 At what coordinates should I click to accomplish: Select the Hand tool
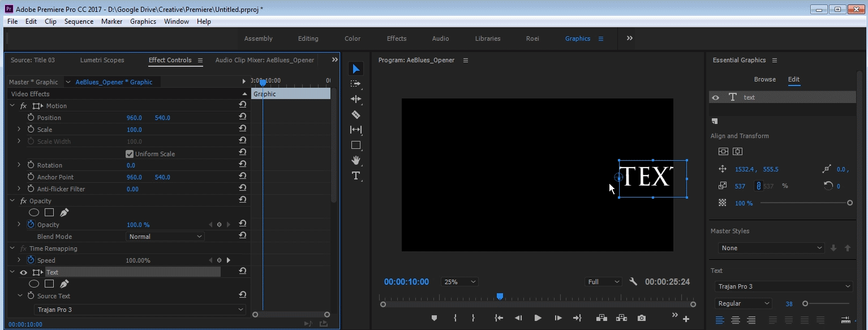(356, 160)
